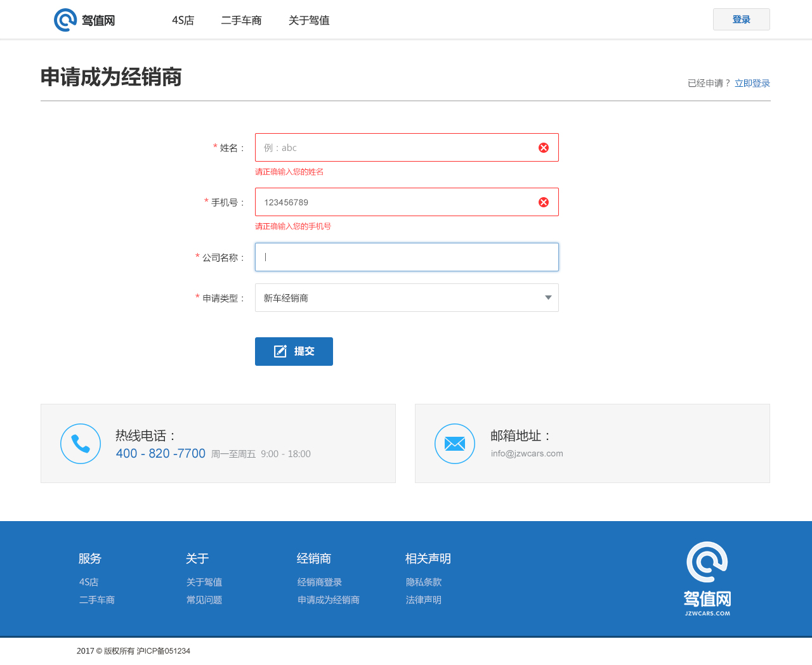
Task: Clear the 手机号 field error icon
Action: (544, 202)
